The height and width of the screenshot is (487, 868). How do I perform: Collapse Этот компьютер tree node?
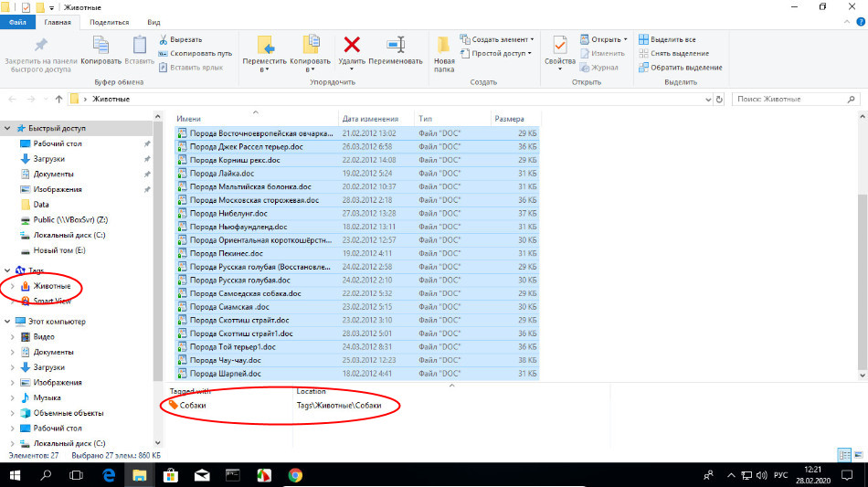[x=7, y=322]
